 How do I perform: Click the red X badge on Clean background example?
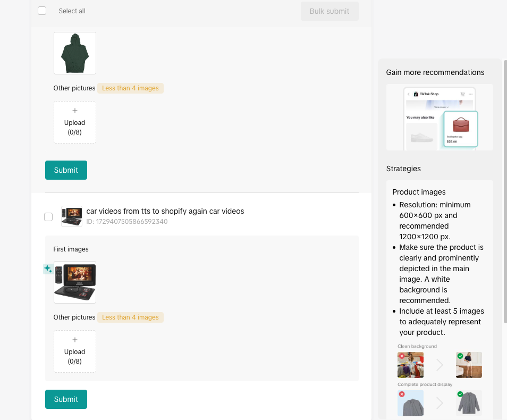tap(402, 356)
